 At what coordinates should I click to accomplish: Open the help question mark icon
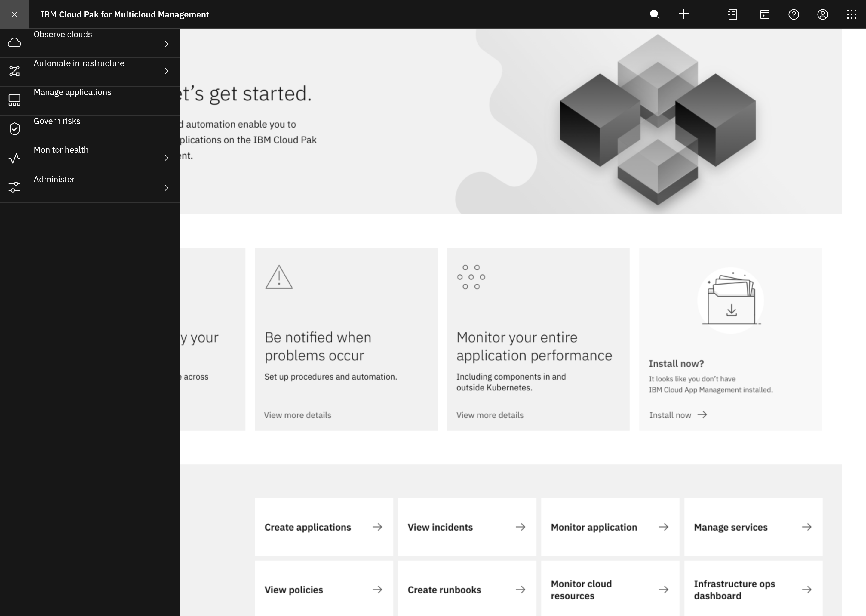(794, 14)
